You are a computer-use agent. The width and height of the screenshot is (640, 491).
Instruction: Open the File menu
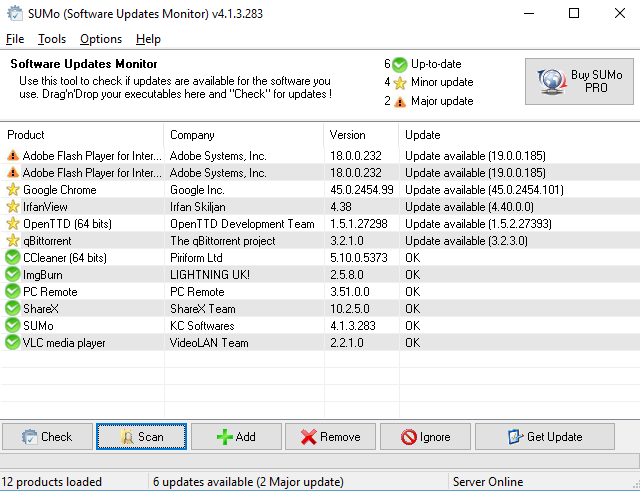pyautogui.click(x=15, y=39)
